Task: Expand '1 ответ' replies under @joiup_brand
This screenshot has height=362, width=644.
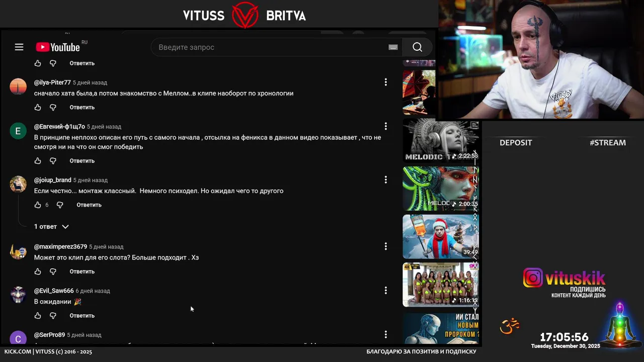Action: (x=51, y=227)
